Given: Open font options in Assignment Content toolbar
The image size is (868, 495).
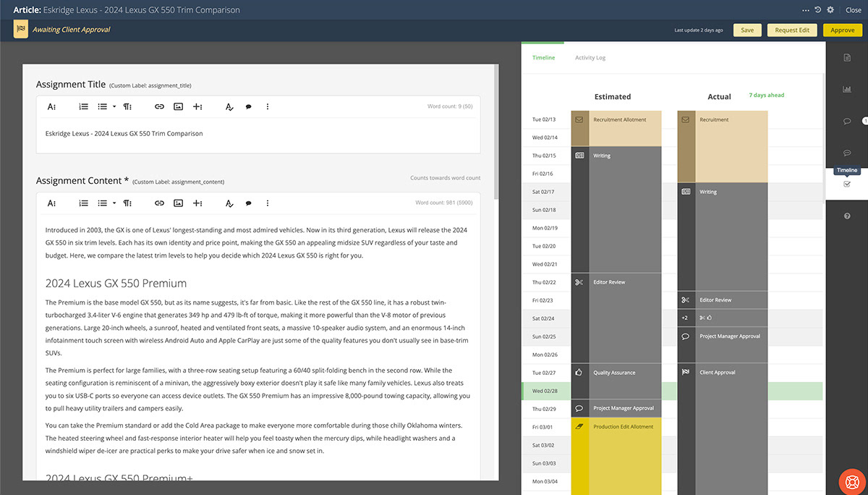Looking at the screenshot, I should (52, 203).
